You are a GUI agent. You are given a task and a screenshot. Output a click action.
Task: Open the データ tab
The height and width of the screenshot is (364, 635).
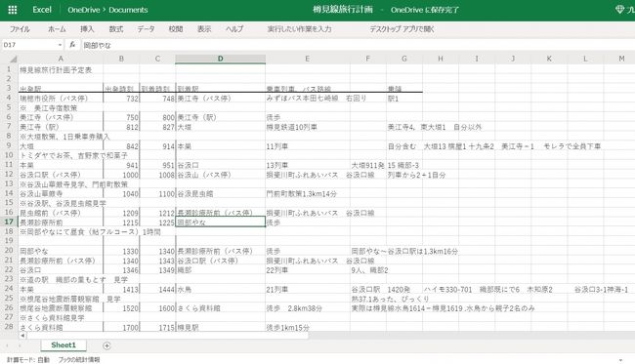click(146, 29)
